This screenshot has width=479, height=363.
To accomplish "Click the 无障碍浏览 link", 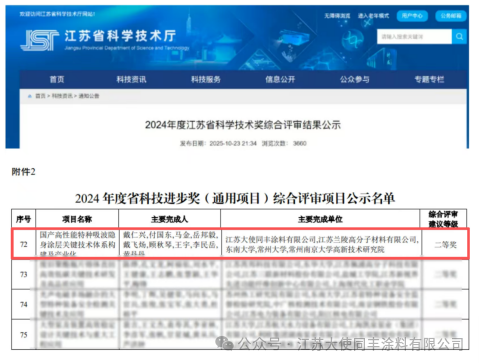I will (x=337, y=16).
